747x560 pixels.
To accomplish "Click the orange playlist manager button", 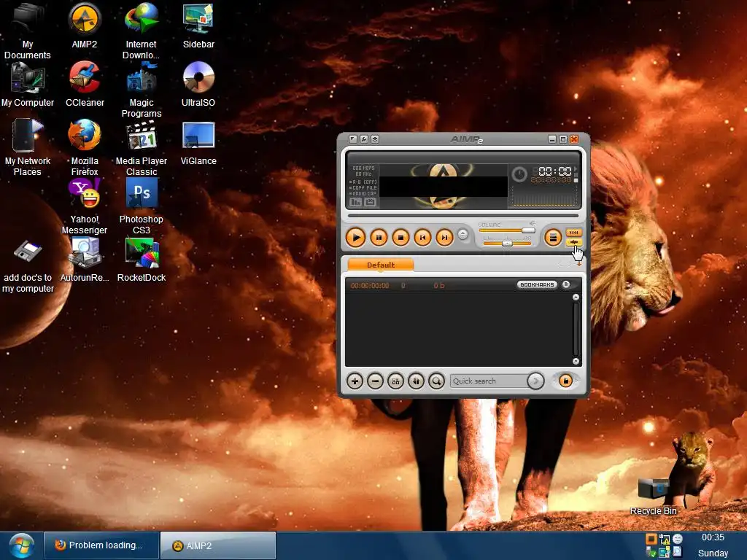I will click(x=565, y=381).
